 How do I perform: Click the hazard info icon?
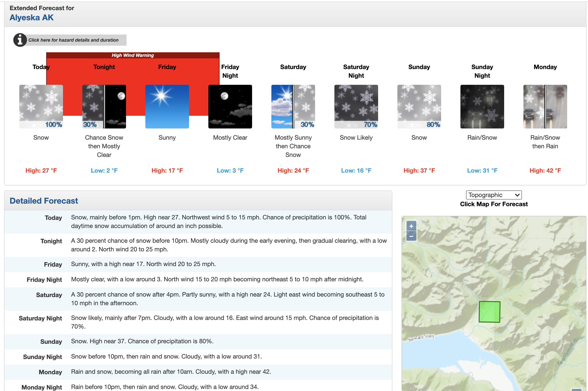point(20,40)
